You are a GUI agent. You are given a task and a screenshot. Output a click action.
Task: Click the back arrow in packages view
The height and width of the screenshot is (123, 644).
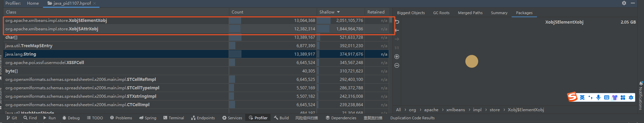coord(397,30)
